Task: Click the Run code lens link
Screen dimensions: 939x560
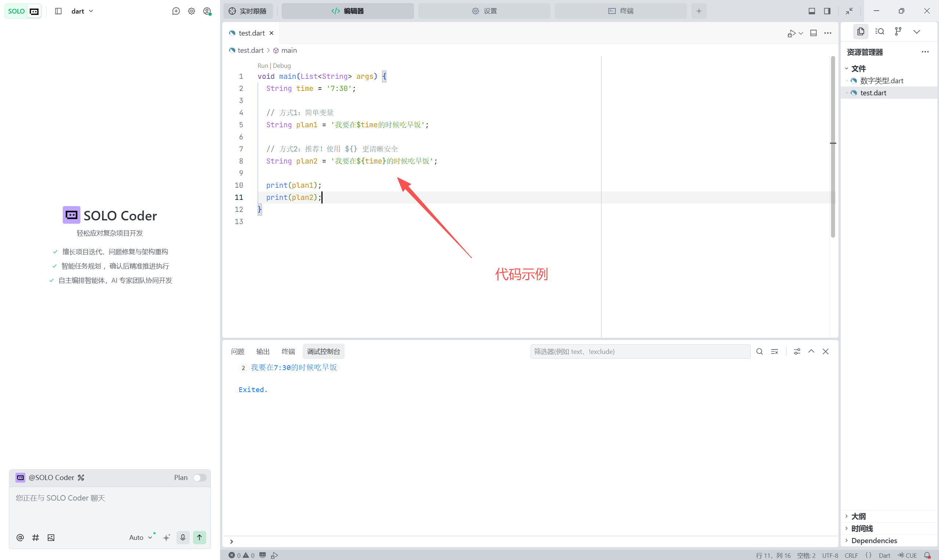Action: point(262,66)
